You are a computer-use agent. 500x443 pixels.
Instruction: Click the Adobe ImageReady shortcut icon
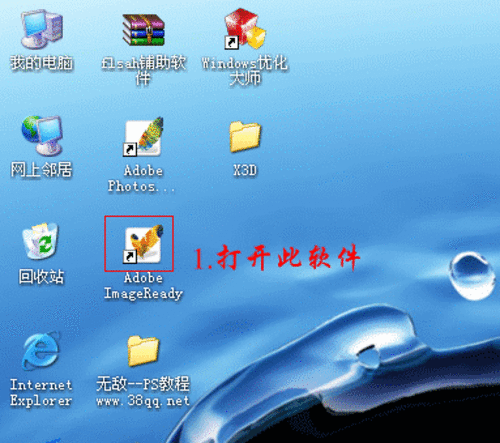coord(143,244)
